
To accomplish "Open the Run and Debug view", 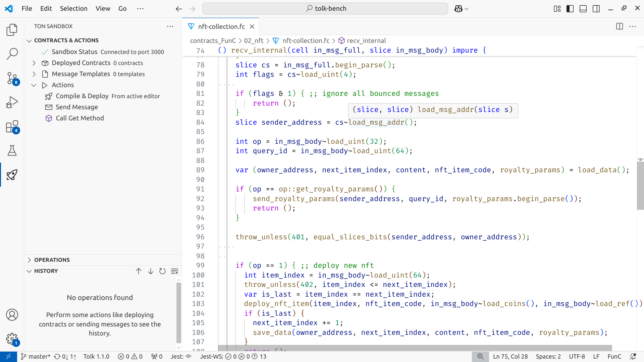I will (12, 102).
